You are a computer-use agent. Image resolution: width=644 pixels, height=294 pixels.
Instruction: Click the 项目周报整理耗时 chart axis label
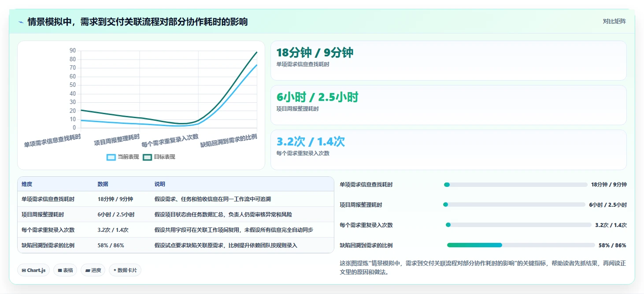pyautogui.click(x=117, y=140)
